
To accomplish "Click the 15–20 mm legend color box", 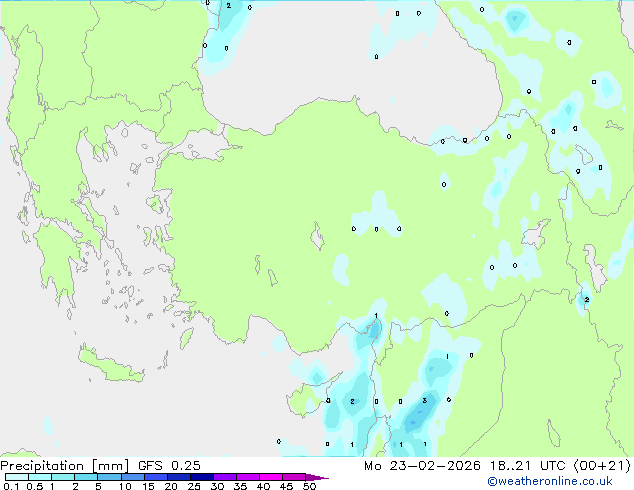I will tap(155, 477).
